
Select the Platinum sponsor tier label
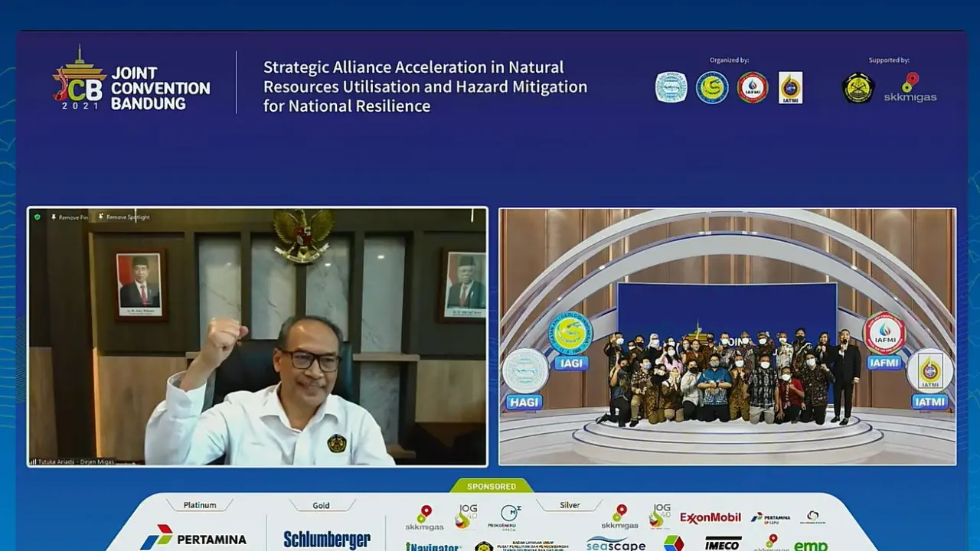(200, 505)
